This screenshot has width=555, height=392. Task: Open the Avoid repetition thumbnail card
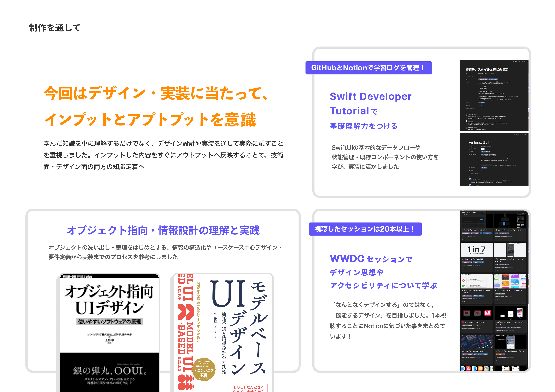click(x=477, y=281)
